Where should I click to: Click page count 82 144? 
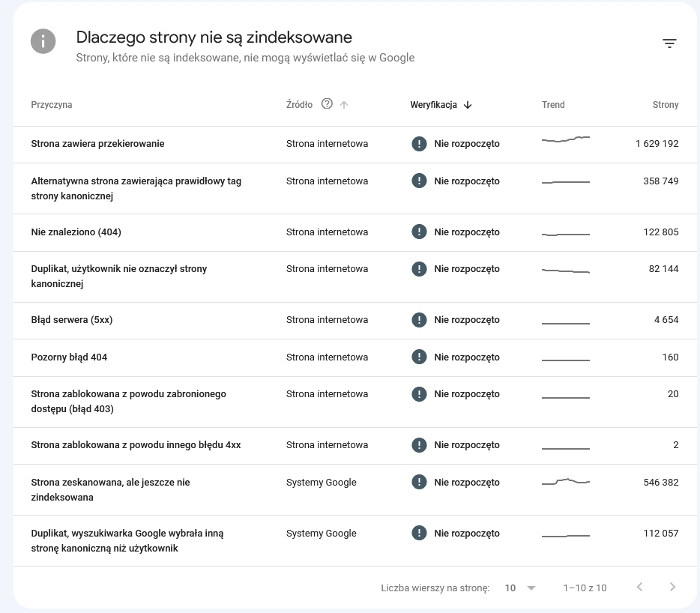(663, 269)
